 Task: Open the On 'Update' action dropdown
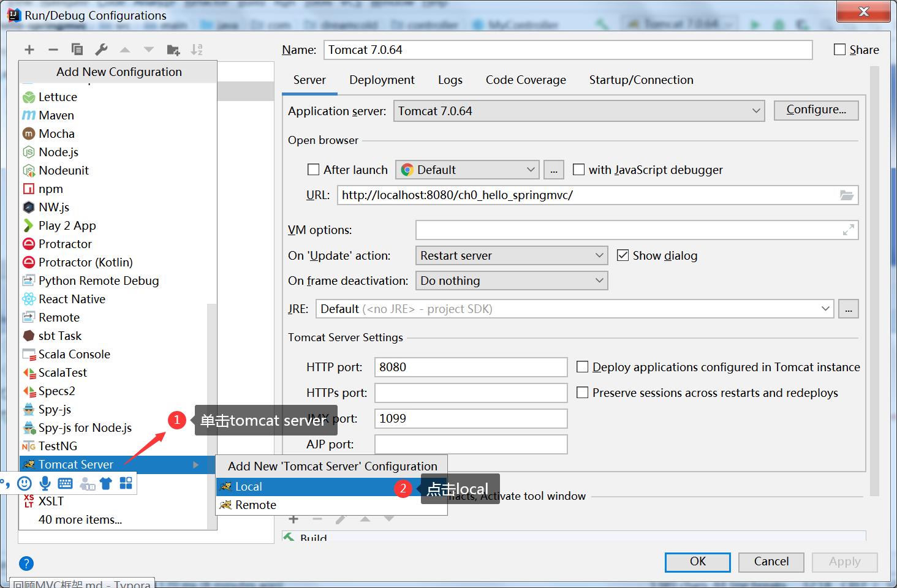pos(512,255)
